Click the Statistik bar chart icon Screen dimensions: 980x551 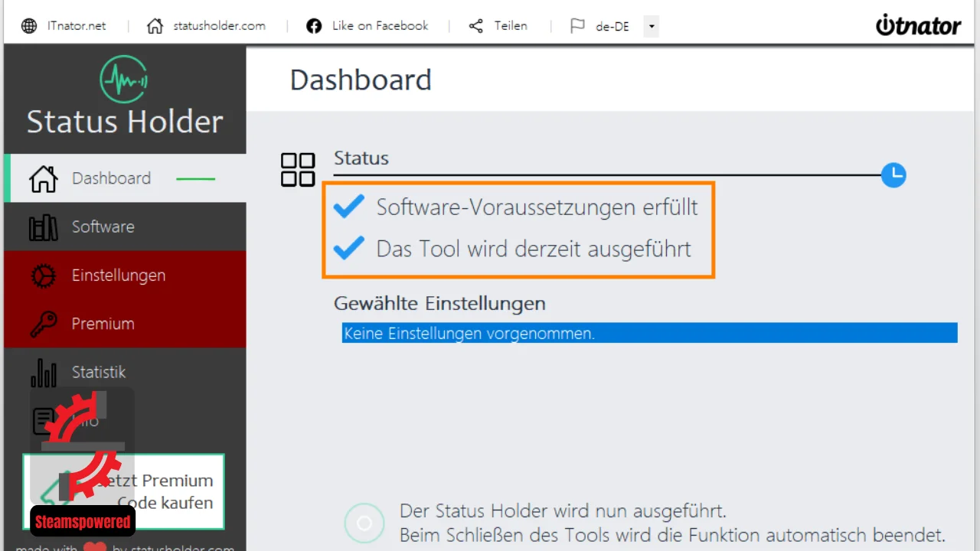tap(44, 373)
